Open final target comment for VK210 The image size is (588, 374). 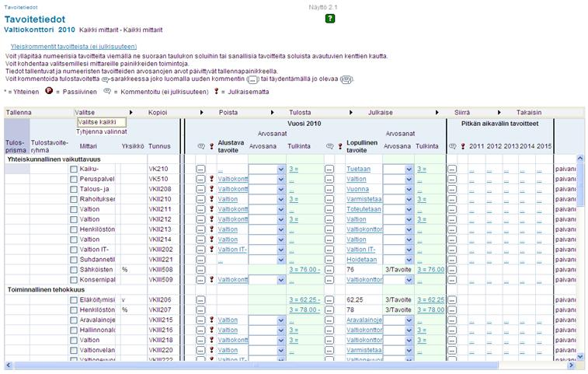pos(329,170)
